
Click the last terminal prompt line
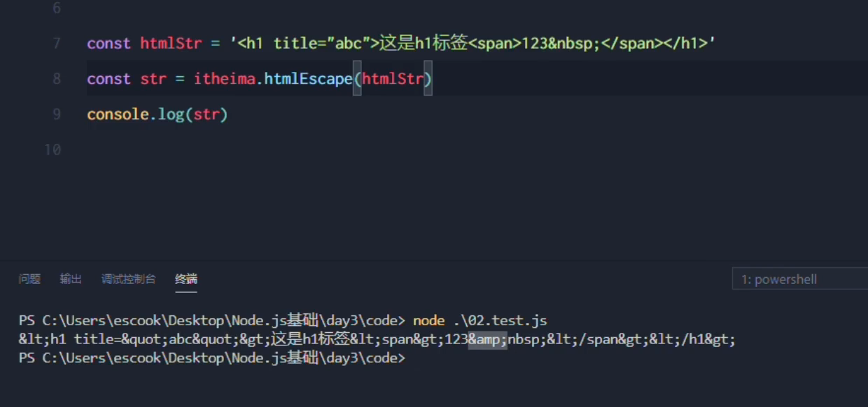(x=212, y=358)
